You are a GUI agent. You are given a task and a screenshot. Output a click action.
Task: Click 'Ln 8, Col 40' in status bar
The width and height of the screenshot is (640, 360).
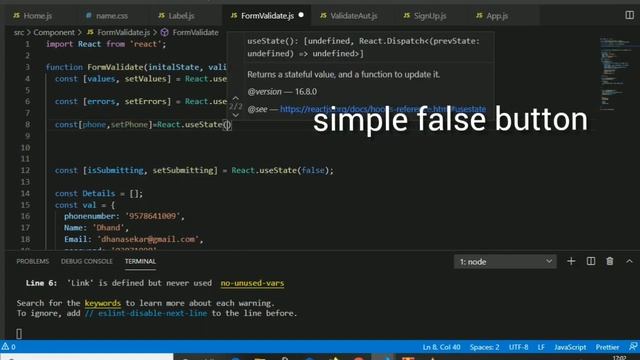point(441,347)
